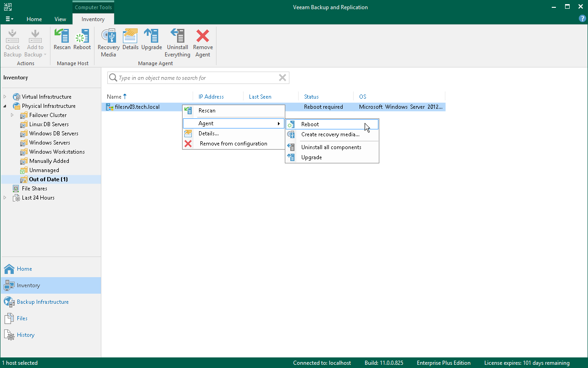Viewport: 588px width, 368px height.
Task: Click the search magnifier icon
Action: point(113,78)
